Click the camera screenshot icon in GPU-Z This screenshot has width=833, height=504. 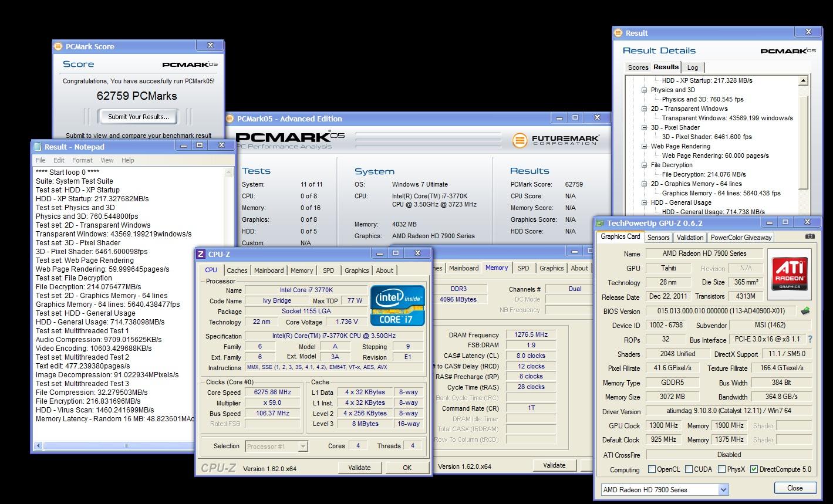tap(810, 236)
